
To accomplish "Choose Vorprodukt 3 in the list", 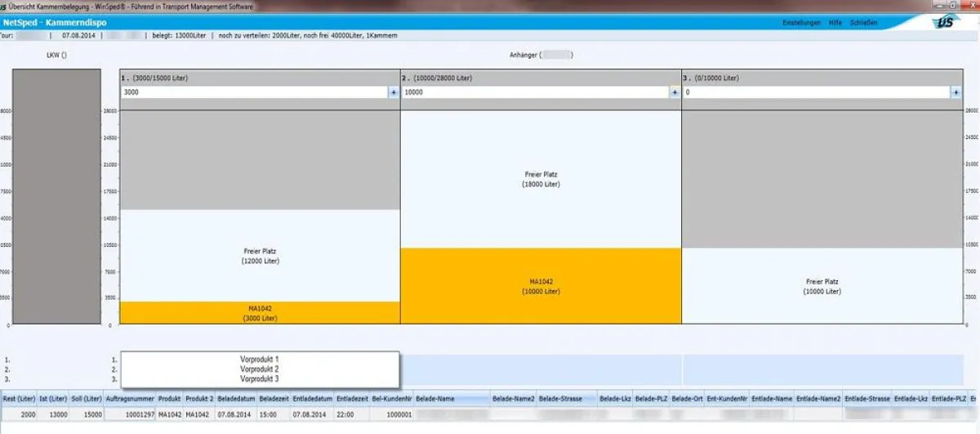I will tap(260, 379).
